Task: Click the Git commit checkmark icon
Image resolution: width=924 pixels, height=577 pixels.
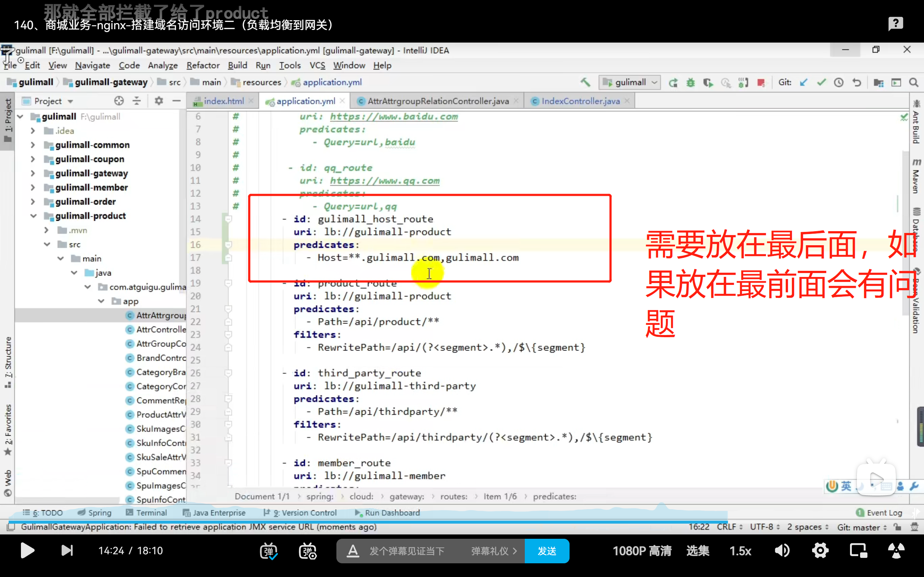Action: (x=821, y=83)
